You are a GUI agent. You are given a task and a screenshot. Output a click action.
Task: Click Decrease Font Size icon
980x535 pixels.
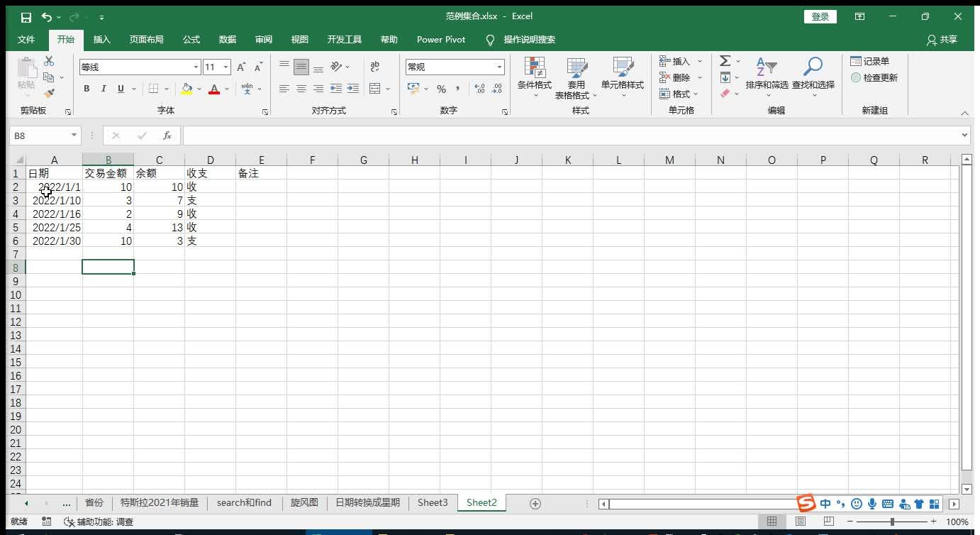[258, 67]
